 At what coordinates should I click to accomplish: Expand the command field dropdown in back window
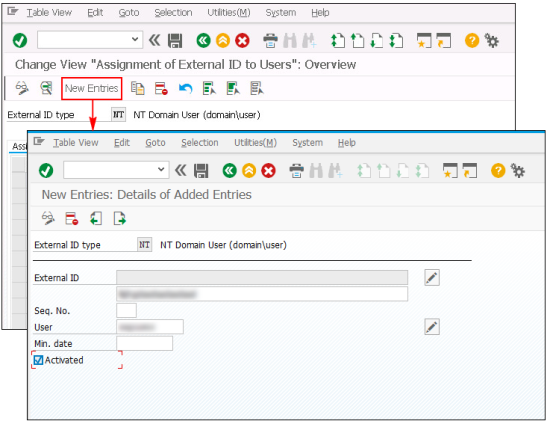135,39
